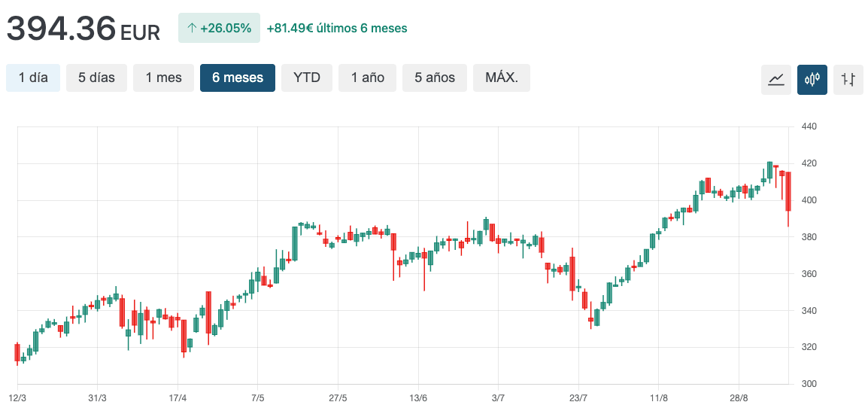The width and height of the screenshot is (868, 408).
Task: Click the 440 value on price axis
Action: (x=809, y=126)
